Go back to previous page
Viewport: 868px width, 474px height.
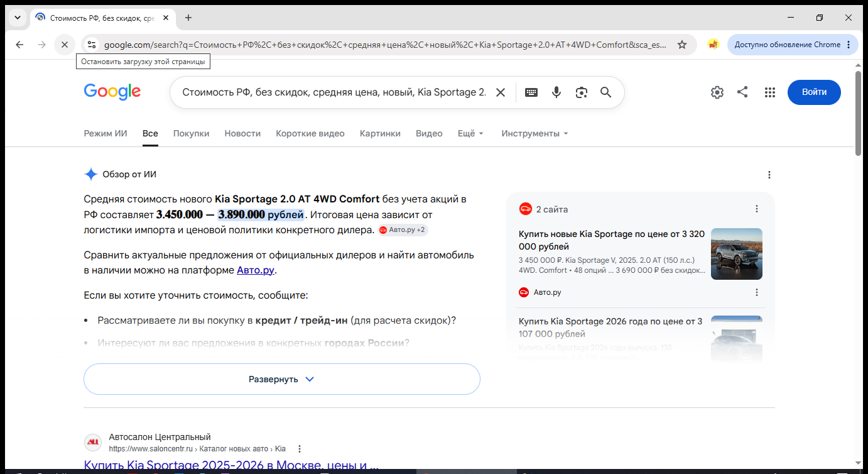tap(19, 45)
